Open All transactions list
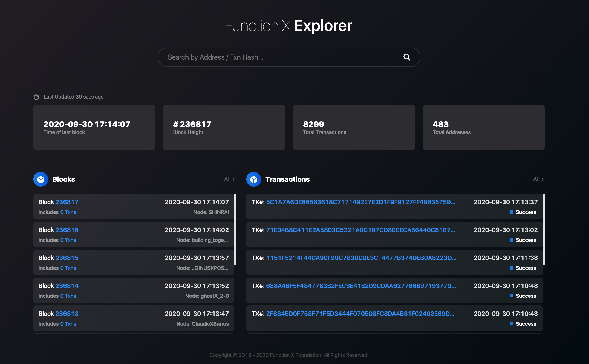The width and height of the screenshot is (589, 364). 539,179
